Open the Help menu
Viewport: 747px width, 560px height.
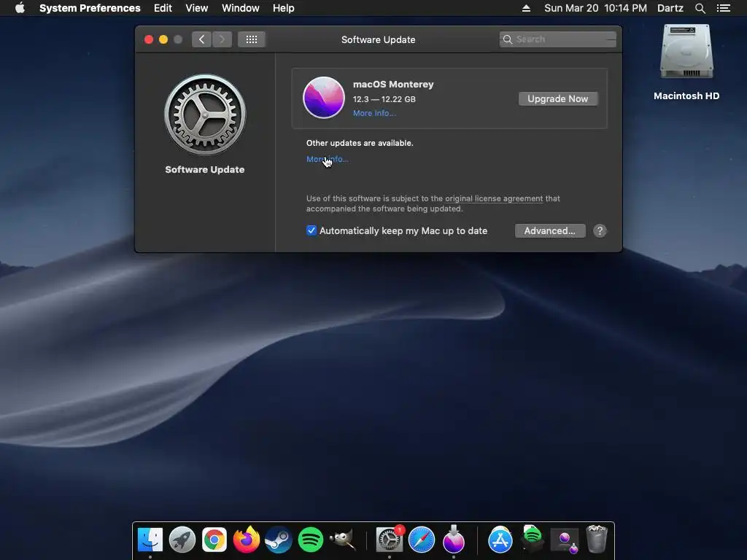(x=284, y=8)
